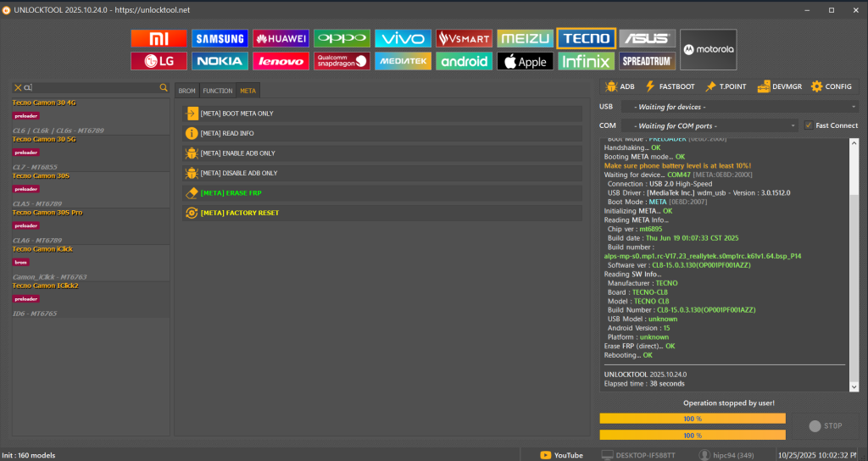Click the upper 100 % progress bar
868x461 pixels.
pos(693,419)
